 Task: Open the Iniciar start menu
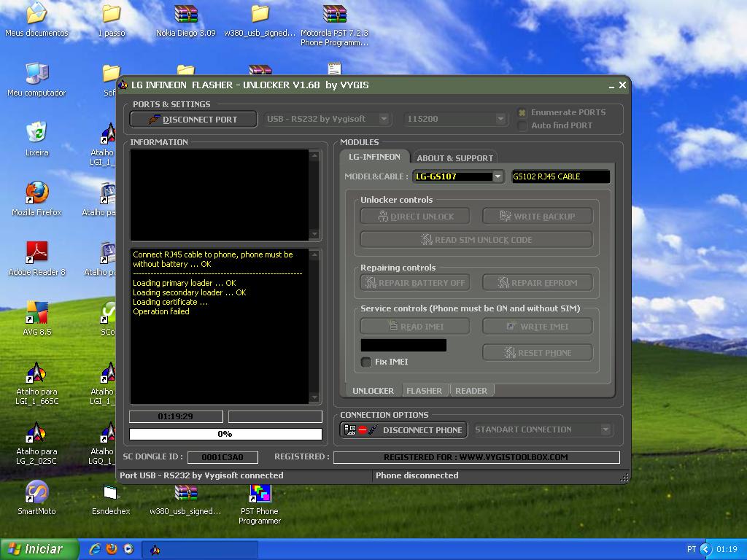point(39,549)
